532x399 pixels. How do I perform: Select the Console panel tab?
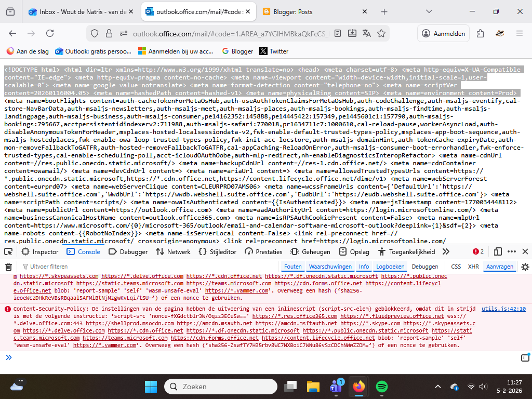tap(84, 252)
